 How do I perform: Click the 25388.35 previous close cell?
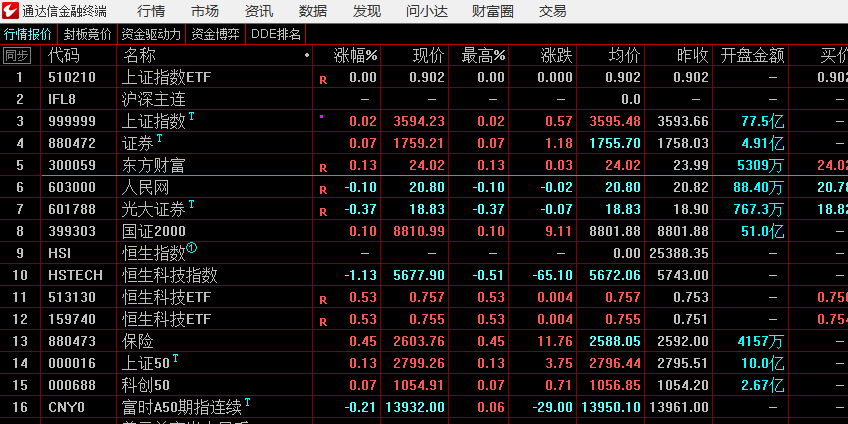point(679,253)
